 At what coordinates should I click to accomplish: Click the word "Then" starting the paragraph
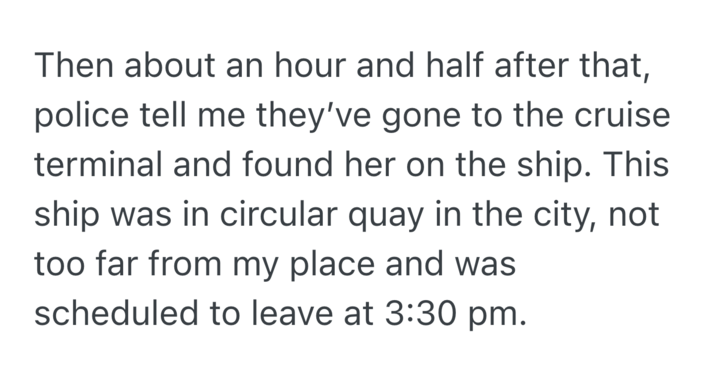[73, 65]
